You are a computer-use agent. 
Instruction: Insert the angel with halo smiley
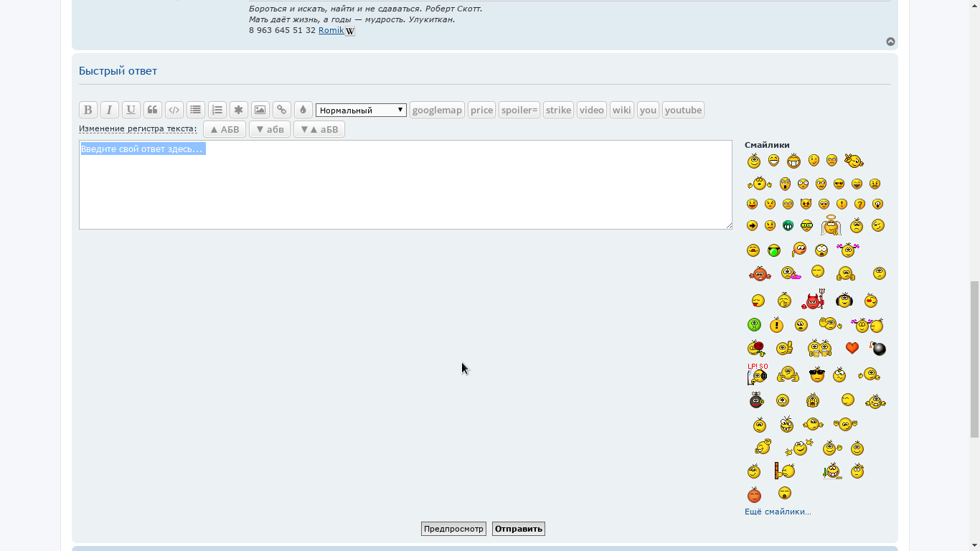click(x=831, y=225)
